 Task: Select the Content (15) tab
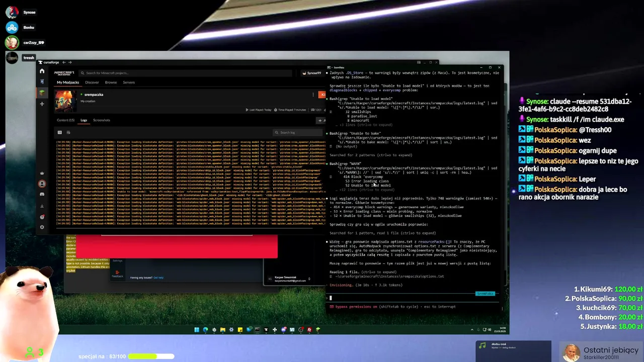click(x=65, y=120)
